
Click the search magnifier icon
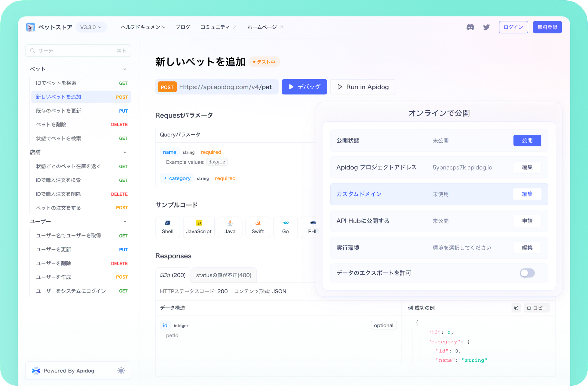coord(33,51)
